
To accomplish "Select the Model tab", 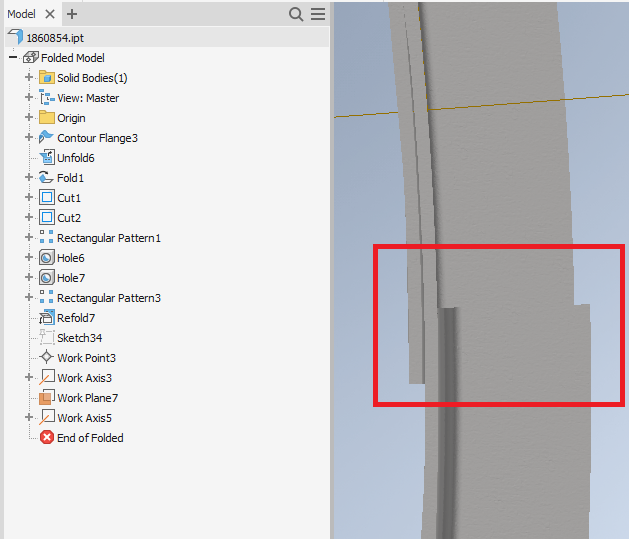I will click(21, 14).
